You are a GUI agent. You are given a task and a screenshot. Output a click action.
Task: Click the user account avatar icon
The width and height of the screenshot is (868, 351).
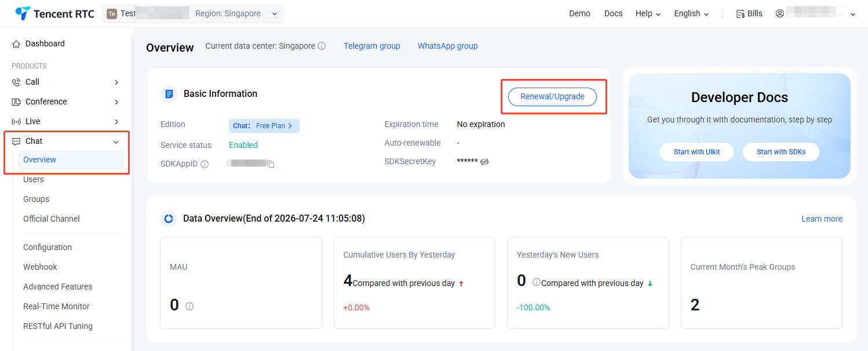(780, 13)
